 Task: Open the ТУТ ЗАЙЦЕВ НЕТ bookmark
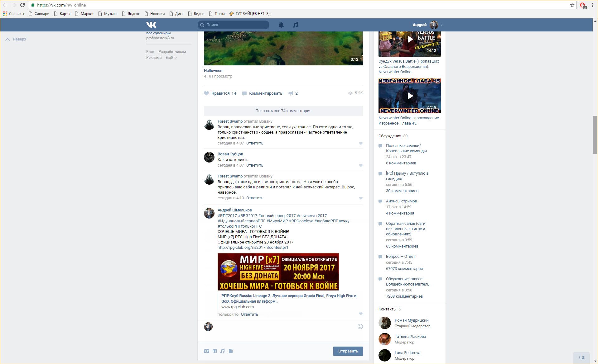[x=251, y=14]
